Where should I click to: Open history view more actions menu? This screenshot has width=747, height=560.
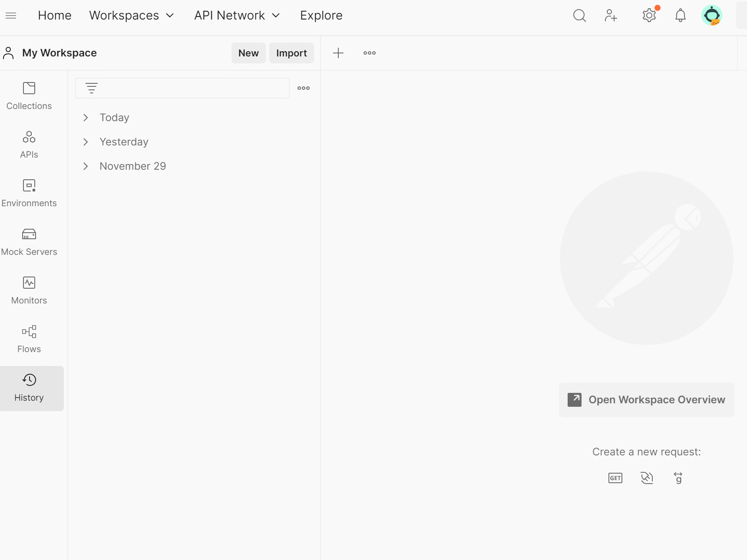click(304, 88)
